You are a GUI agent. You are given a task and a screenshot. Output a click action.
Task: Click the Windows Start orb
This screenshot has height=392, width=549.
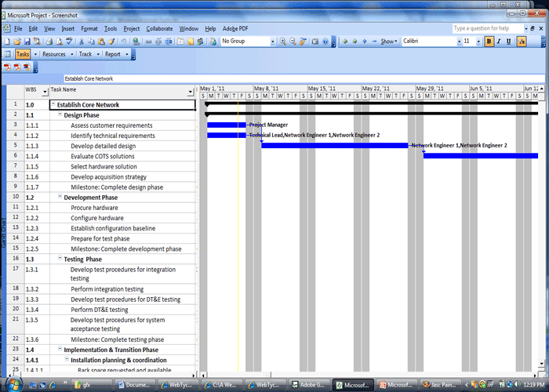click(x=13, y=383)
